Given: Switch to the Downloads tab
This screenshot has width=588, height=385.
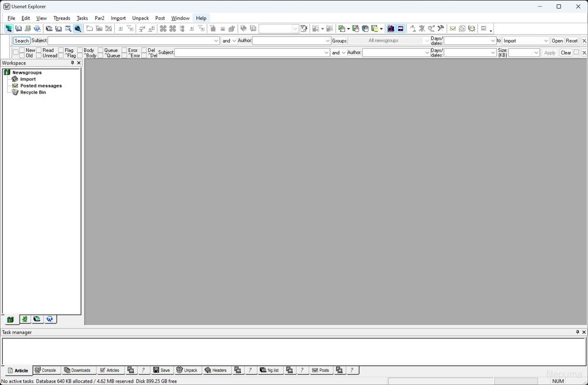Looking at the screenshot, I should point(78,370).
